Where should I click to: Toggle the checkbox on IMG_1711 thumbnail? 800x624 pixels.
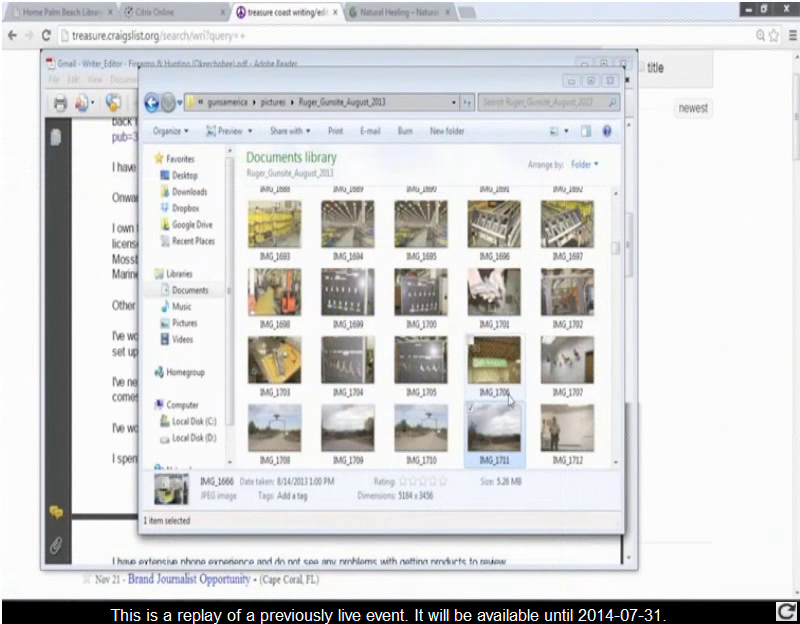[470, 408]
